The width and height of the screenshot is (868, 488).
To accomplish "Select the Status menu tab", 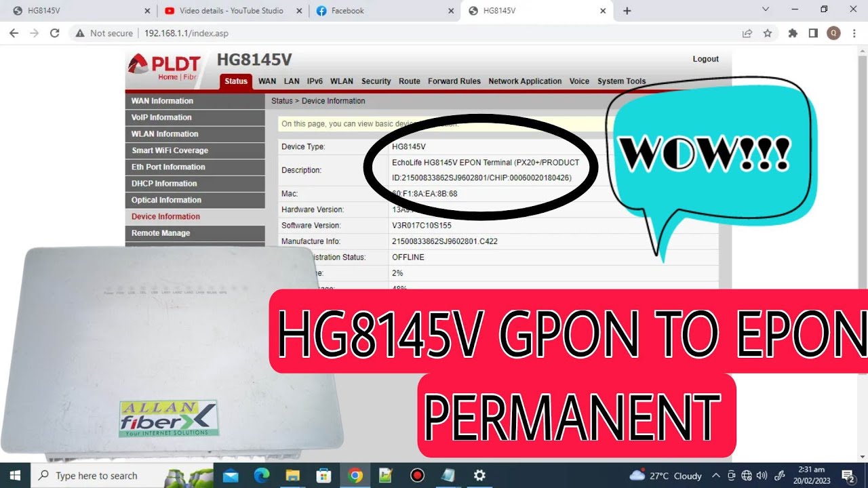I will pos(236,81).
